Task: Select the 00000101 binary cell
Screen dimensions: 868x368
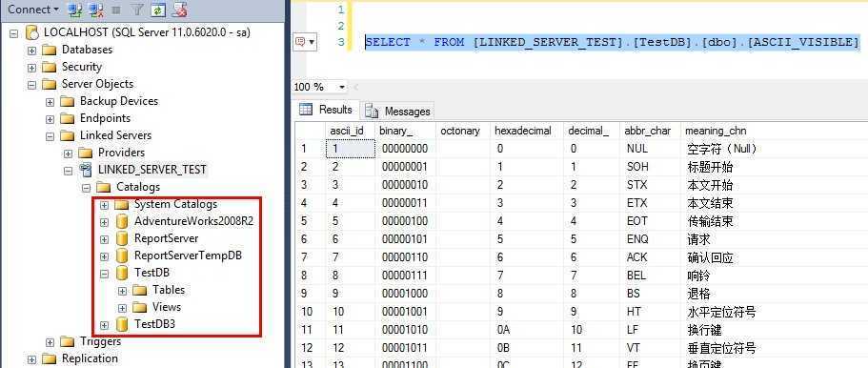Action: (x=406, y=240)
